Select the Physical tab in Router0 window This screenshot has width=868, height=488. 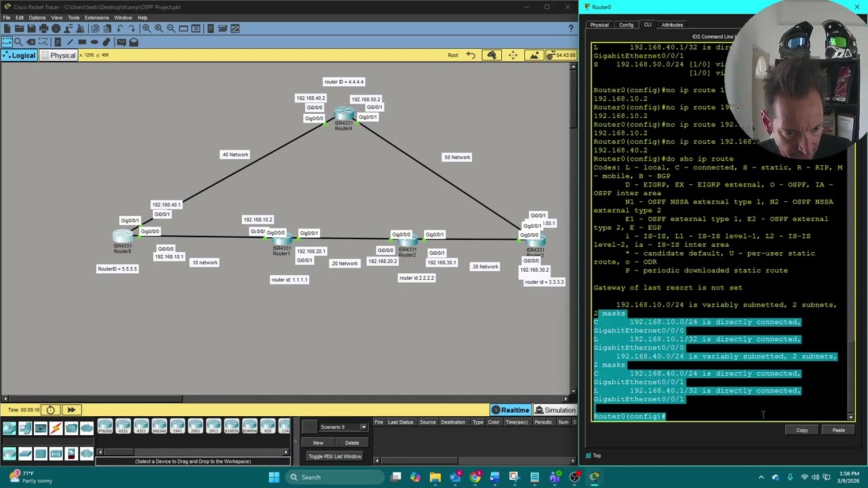click(599, 25)
